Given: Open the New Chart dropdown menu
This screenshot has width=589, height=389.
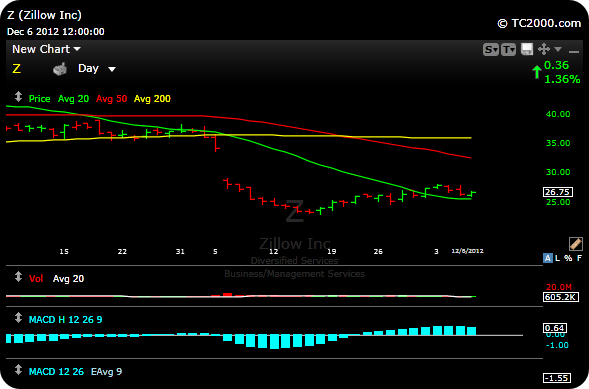Looking at the screenshot, I should point(46,49).
